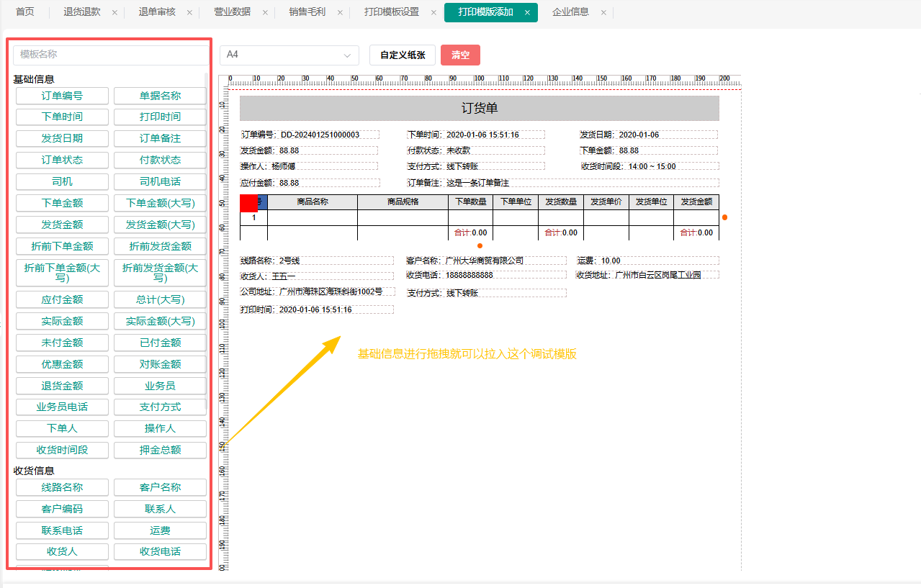Close the 打印模板设置 tab

click(433, 12)
